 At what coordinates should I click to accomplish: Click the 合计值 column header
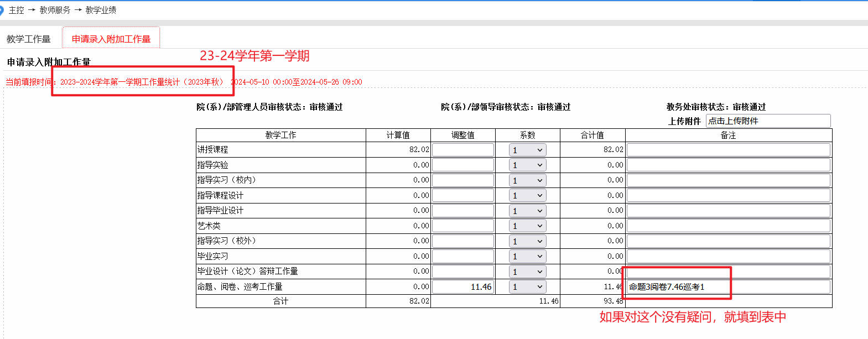[x=592, y=135]
